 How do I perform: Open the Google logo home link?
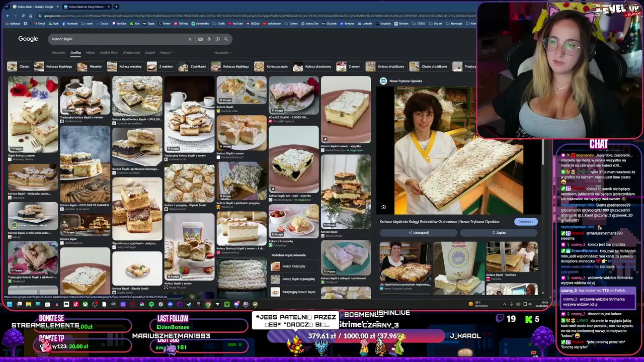[x=28, y=39]
